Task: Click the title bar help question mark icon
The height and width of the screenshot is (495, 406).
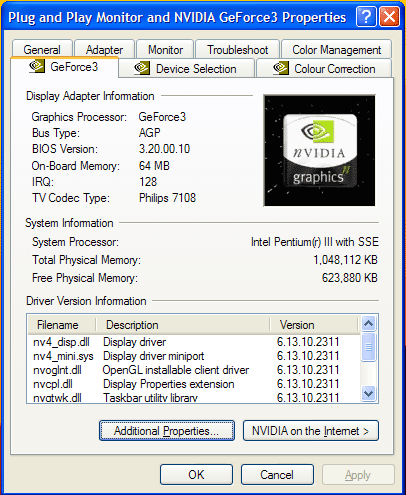Action: (x=366, y=17)
